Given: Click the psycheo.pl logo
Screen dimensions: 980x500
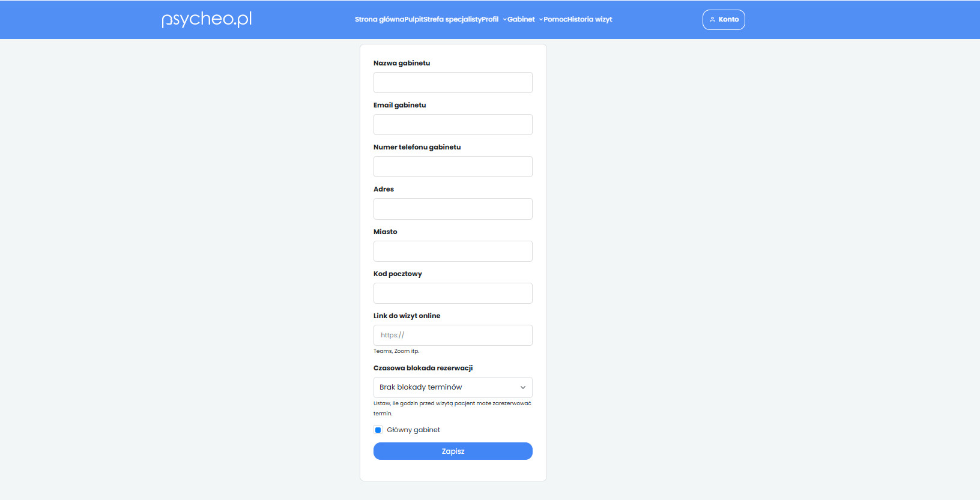Looking at the screenshot, I should [207, 19].
